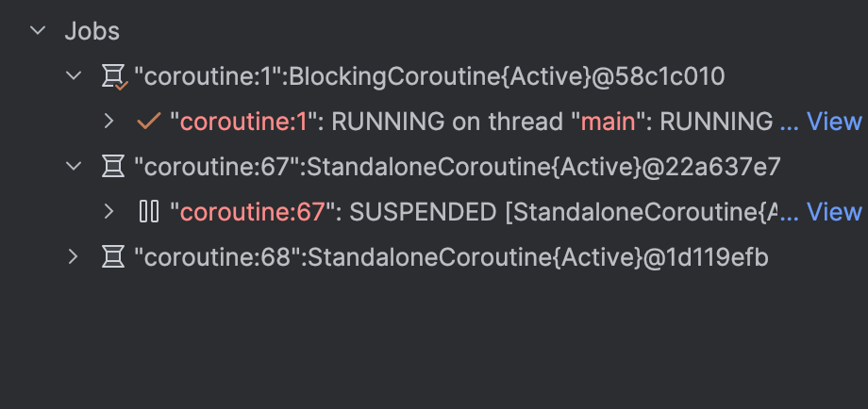Collapse the coroutine:1 BlockingCoroutine job node
The width and height of the screenshot is (868, 409).
(75, 76)
